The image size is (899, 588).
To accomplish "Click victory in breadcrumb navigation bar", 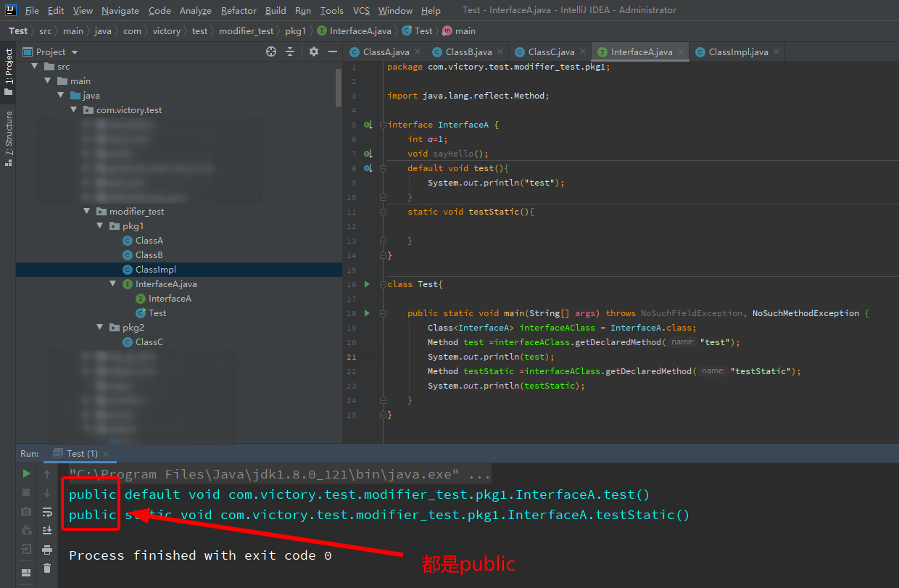I will [x=167, y=30].
